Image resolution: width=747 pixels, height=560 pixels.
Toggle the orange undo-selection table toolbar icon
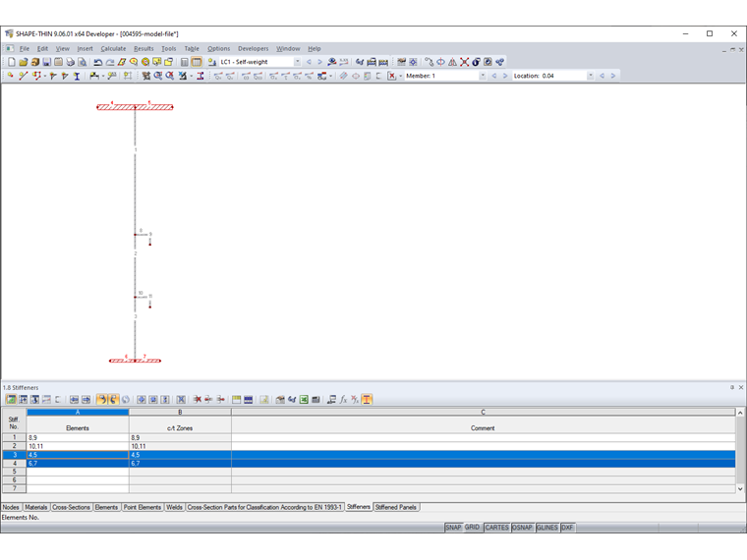point(101,400)
